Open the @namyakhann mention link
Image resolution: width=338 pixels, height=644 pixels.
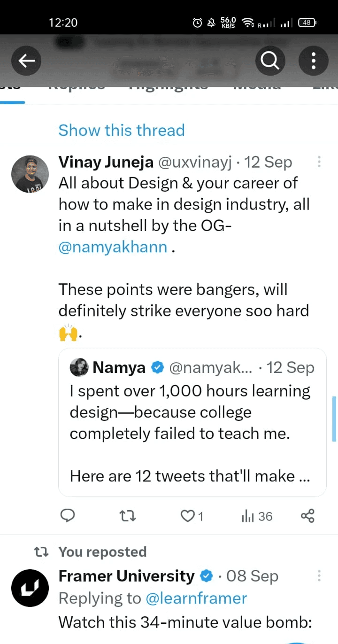click(x=113, y=247)
